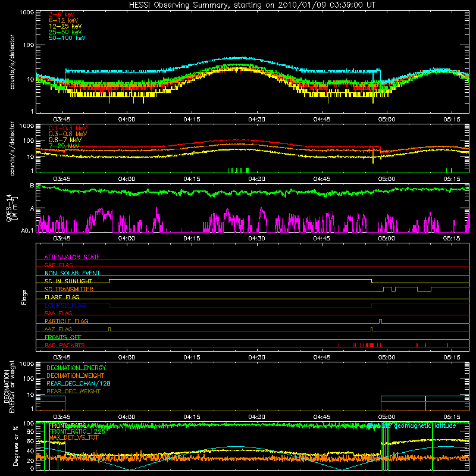Select the 6-12 keV legend label
Screen dimensions: 476x476
point(64,20)
